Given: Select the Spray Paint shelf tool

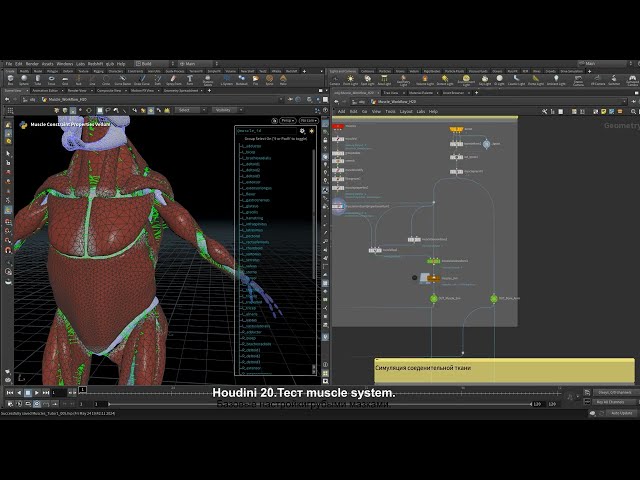Looking at the screenshot, I should pyautogui.click(x=173, y=80).
